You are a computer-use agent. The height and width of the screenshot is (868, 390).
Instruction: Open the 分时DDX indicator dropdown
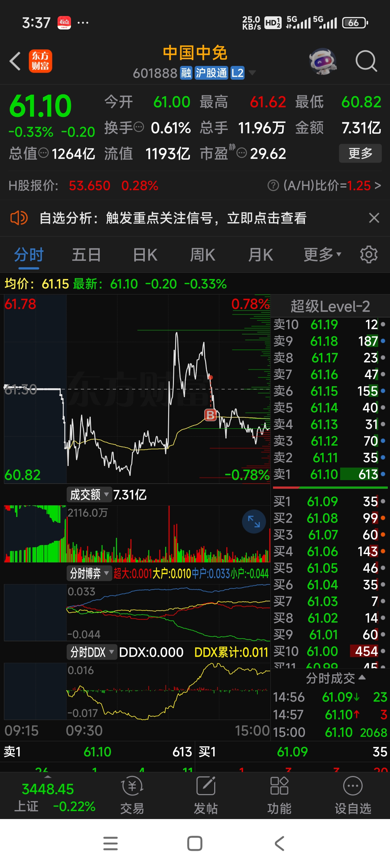(x=91, y=652)
